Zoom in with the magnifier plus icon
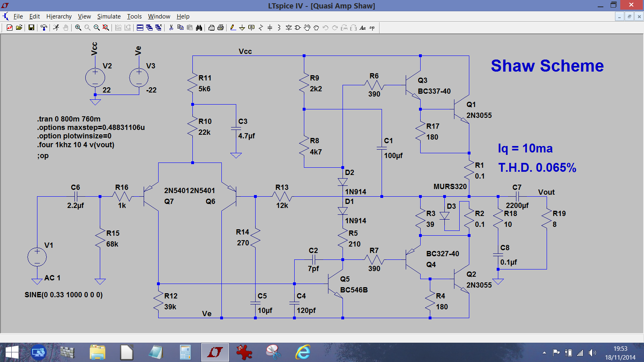This screenshot has width=644, height=362. point(78,28)
